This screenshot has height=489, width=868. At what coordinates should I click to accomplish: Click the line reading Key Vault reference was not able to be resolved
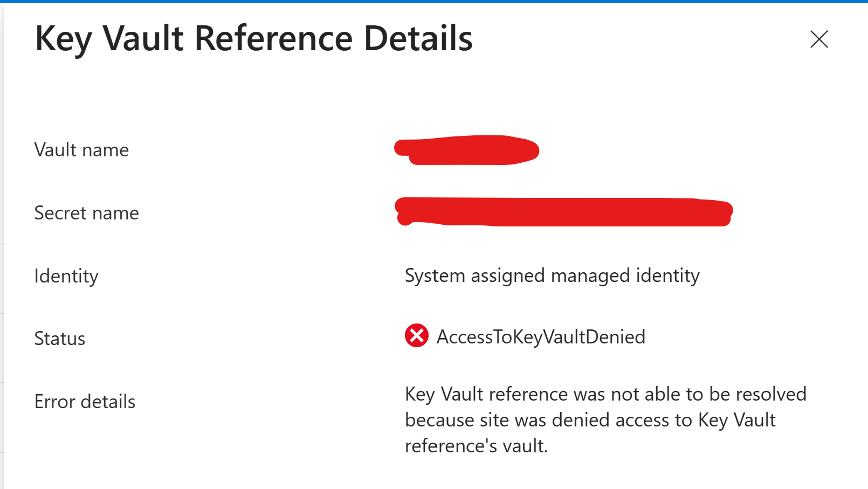[x=605, y=394]
